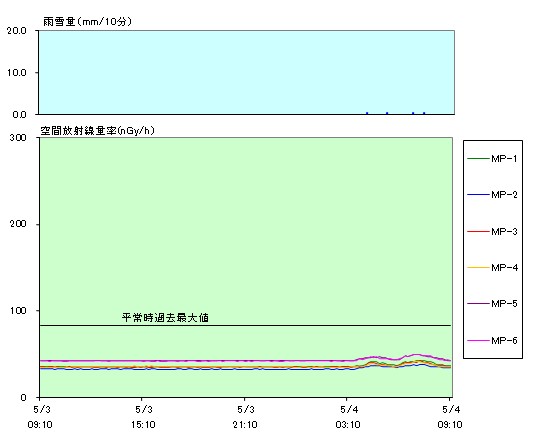Click the MP-4 yellow legend line

point(479,267)
